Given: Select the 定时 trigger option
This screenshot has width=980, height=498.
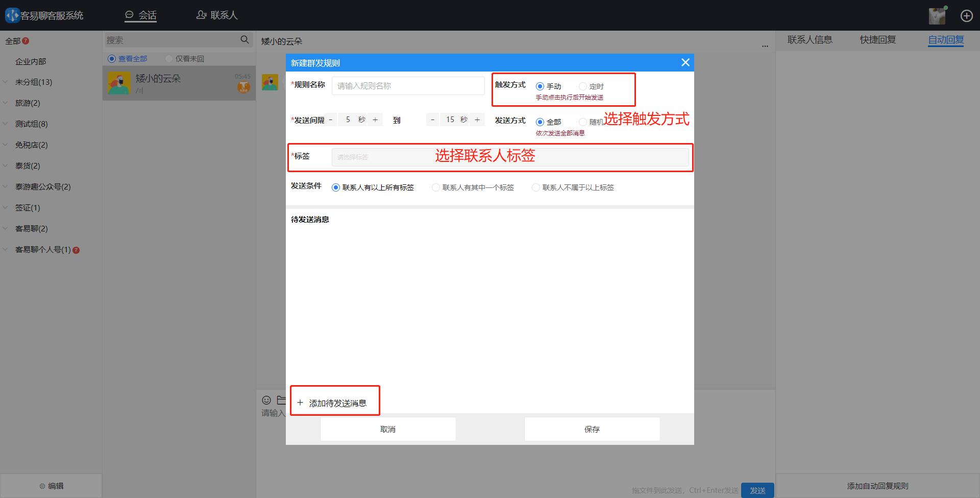Looking at the screenshot, I should [x=582, y=86].
